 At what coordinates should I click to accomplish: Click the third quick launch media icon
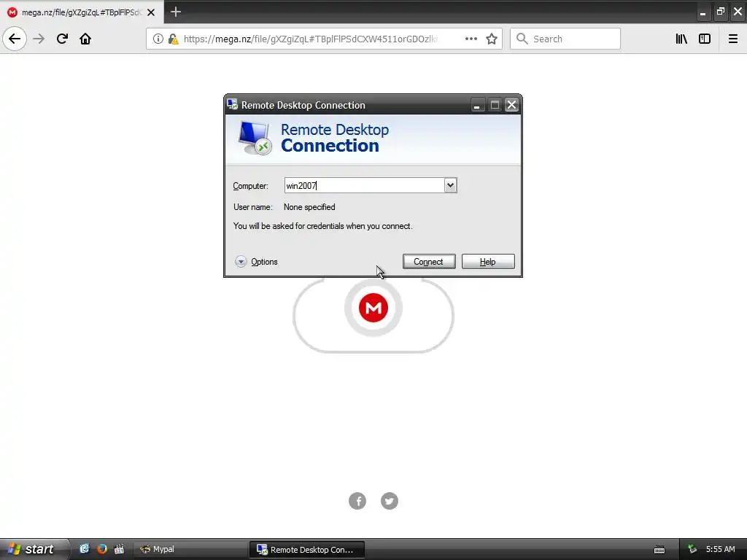coord(119,549)
